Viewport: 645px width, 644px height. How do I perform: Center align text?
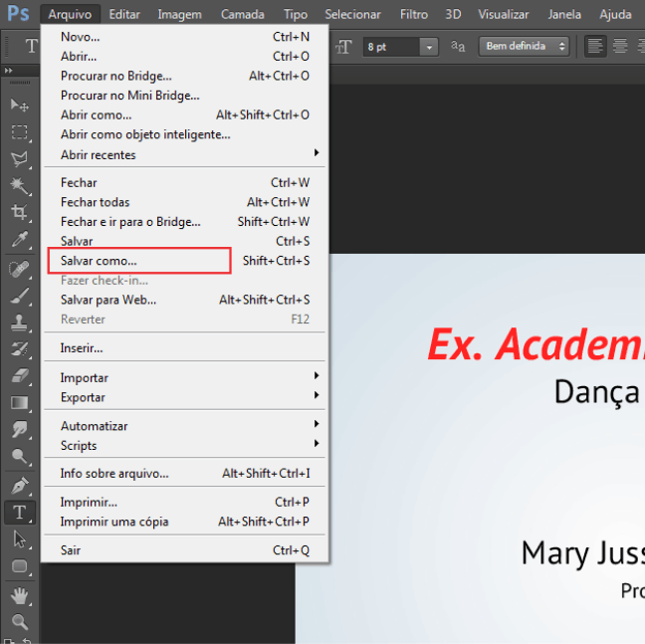click(x=620, y=46)
